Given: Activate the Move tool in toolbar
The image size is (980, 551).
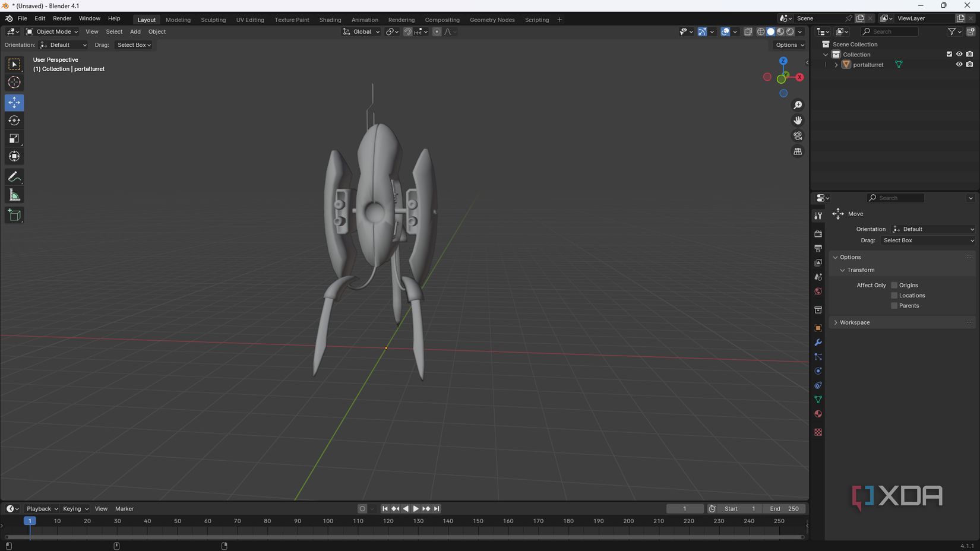Looking at the screenshot, I should click(x=14, y=103).
